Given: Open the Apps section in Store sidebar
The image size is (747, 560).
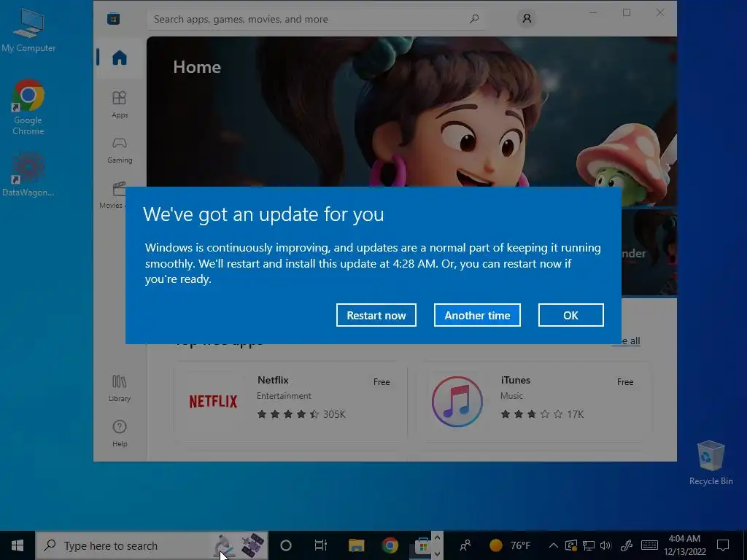Looking at the screenshot, I should point(120,104).
